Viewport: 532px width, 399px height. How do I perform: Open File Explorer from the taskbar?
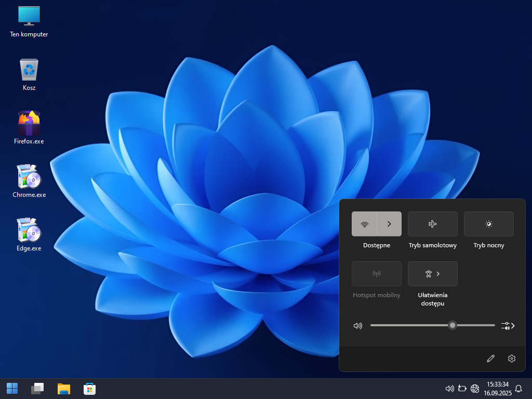(64, 389)
